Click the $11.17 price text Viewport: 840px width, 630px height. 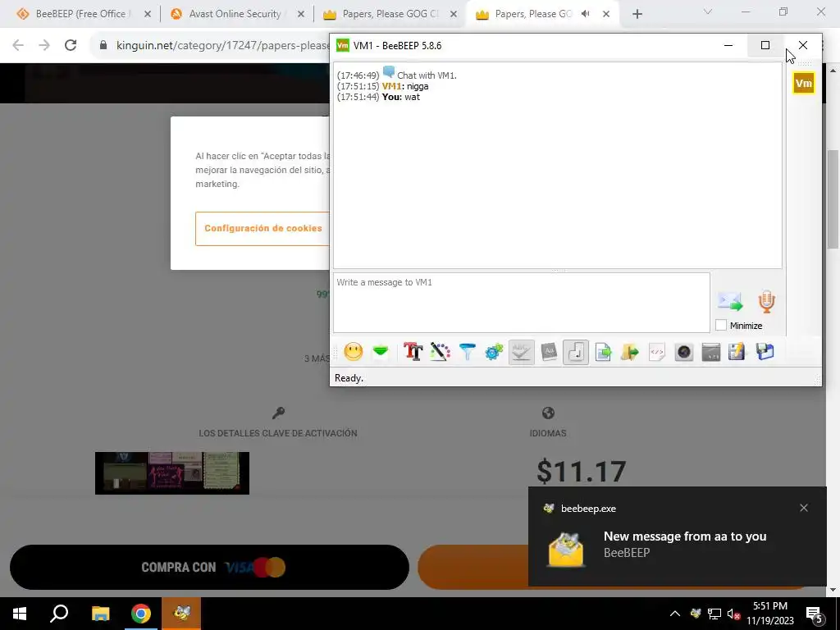(582, 472)
